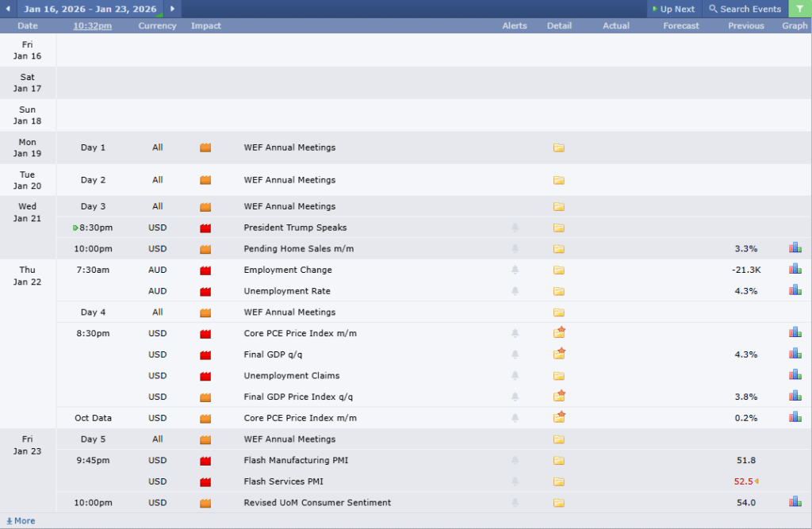Image resolution: width=812 pixels, height=529 pixels.
Task: View graph icon for AUD Unemployment Rate
Action: pyautogui.click(x=795, y=290)
